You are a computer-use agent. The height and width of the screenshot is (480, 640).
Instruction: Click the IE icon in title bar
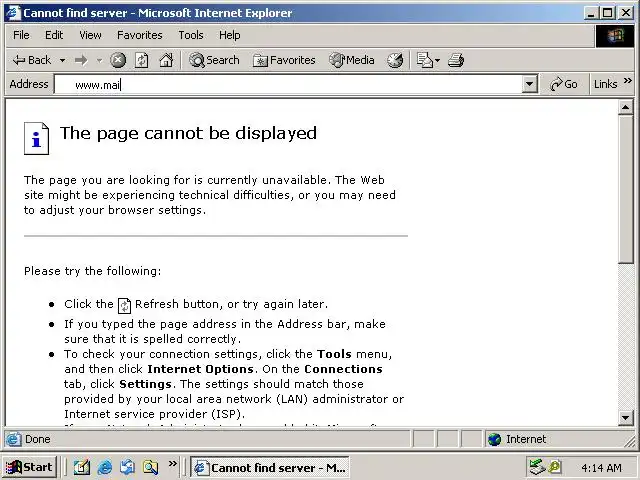point(13,13)
